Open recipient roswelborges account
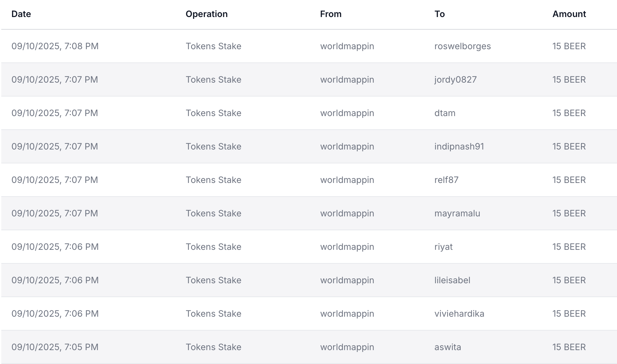 (463, 46)
